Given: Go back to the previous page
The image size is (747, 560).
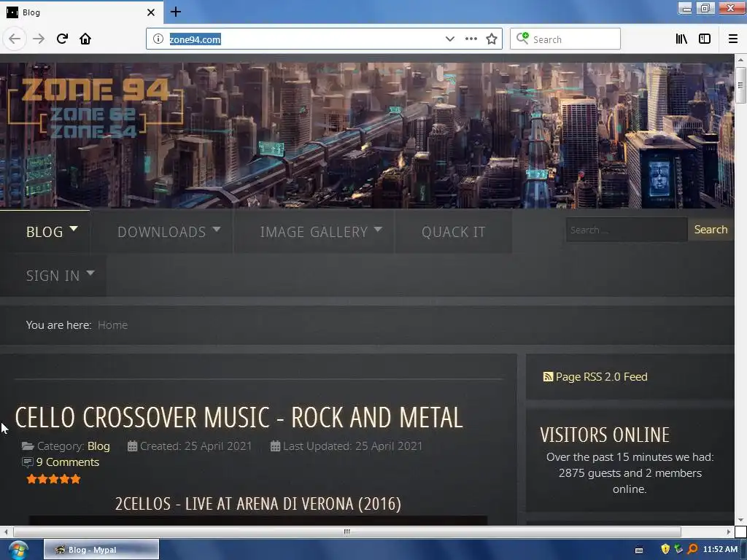Looking at the screenshot, I should [x=15, y=39].
